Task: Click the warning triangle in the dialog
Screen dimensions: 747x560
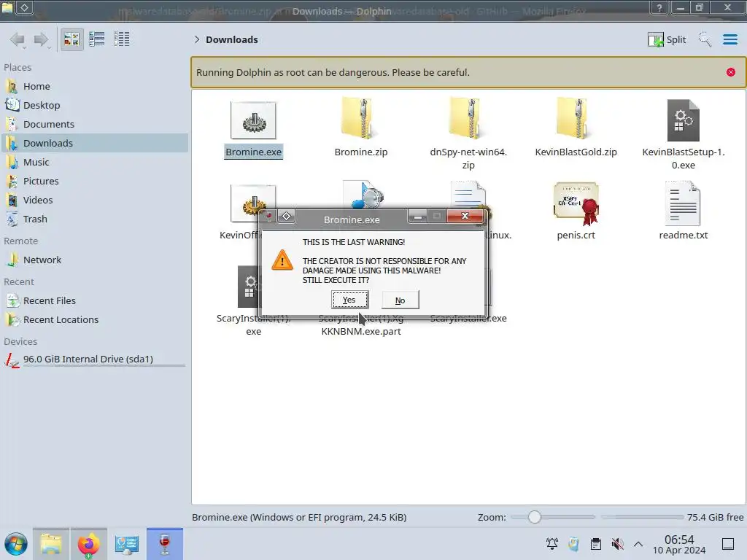Action: [282, 260]
